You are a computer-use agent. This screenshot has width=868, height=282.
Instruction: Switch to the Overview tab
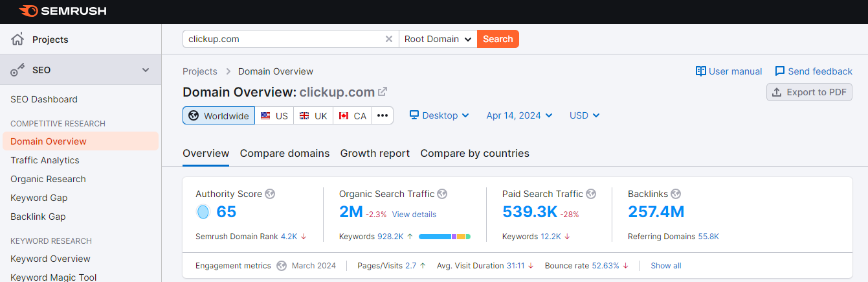point(206,154)
